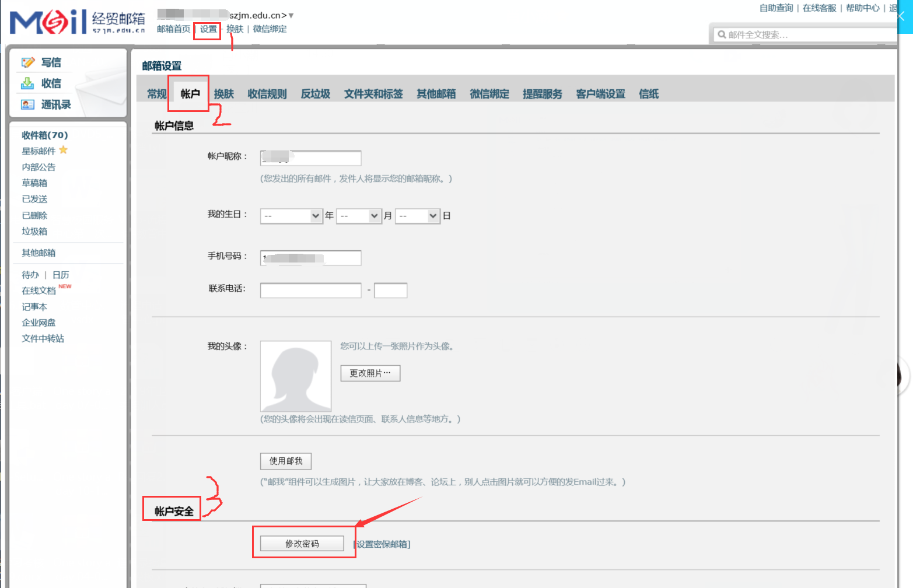The width and height of the screenshot is (913, 588).
Task: Open the 反垃圾 tab
Action: point(315,94)
